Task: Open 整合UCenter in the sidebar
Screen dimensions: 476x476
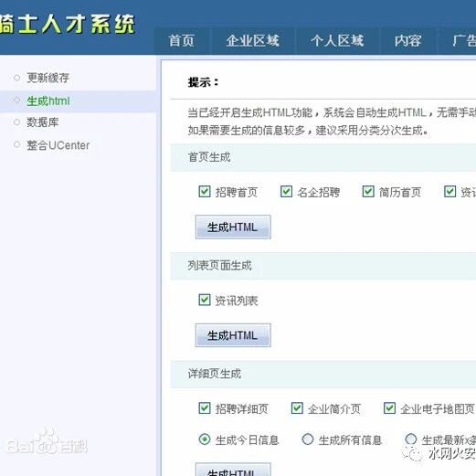Action: pos(58,145)
